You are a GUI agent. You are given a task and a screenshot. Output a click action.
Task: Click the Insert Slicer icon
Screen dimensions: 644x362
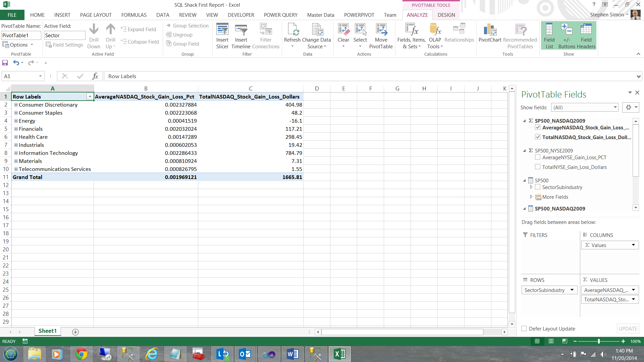(x=222, y=30)
